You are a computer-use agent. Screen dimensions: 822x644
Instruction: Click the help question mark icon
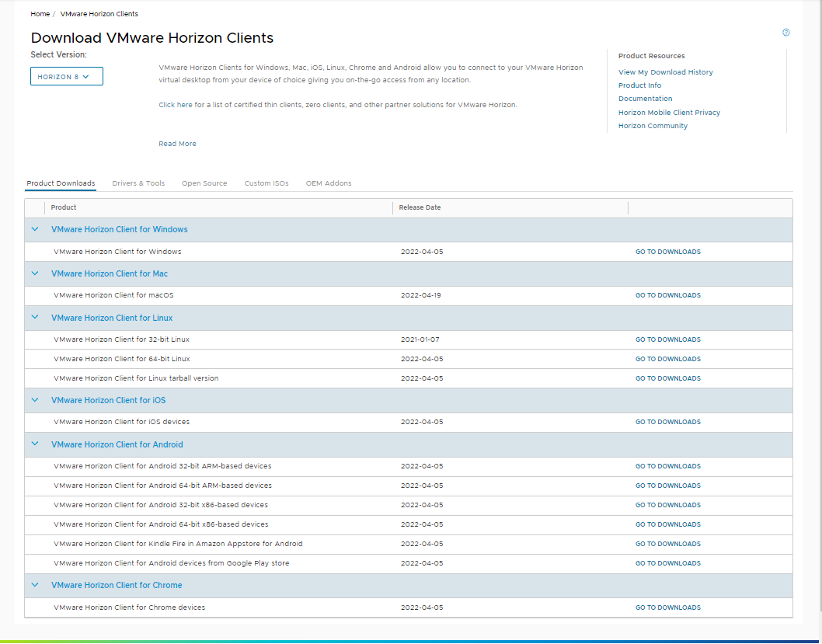(786, 33)
